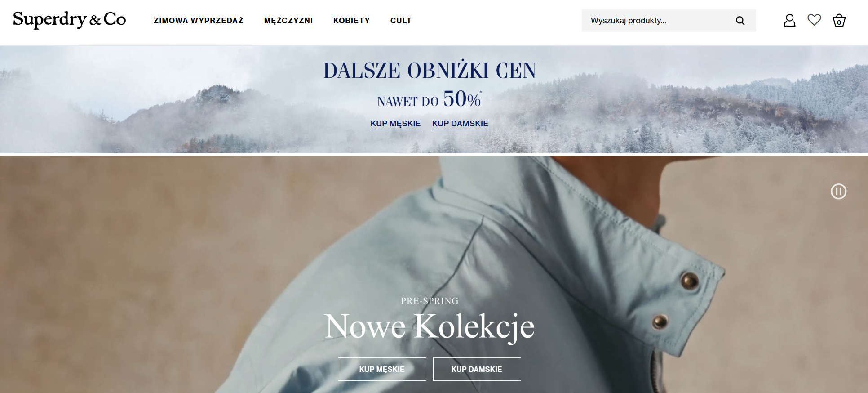
Task: Open the shopping basket icon
Action: 839,20
